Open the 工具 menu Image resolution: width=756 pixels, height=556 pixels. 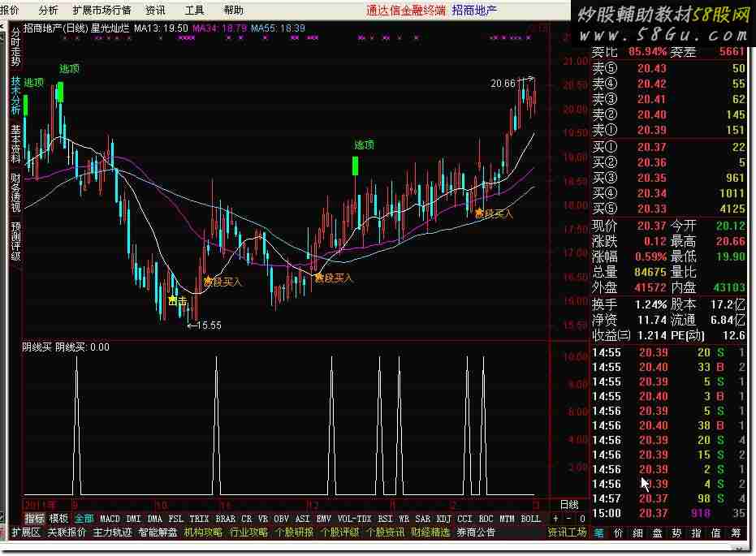[x=195, y=11]
